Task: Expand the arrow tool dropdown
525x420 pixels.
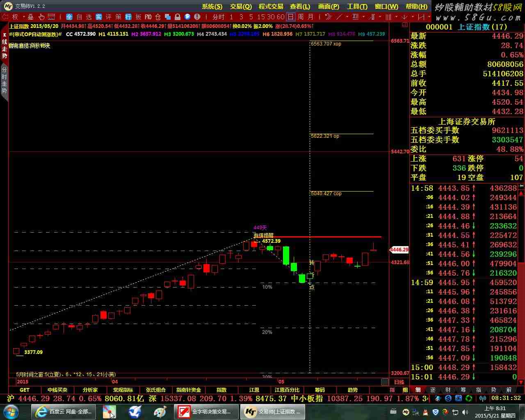Action: (x=413, y=17)
